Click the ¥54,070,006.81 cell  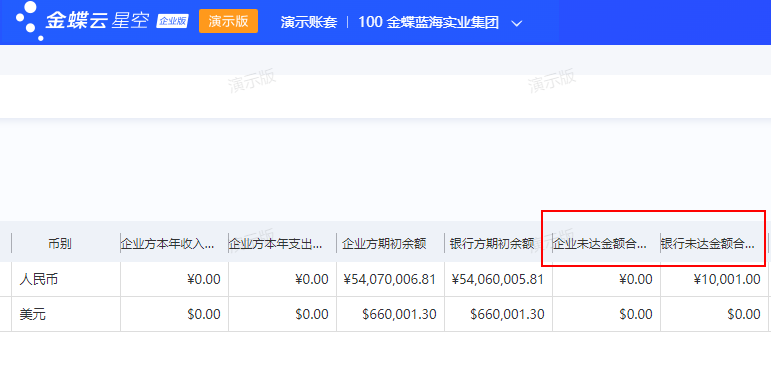click(x=390, y=279)
